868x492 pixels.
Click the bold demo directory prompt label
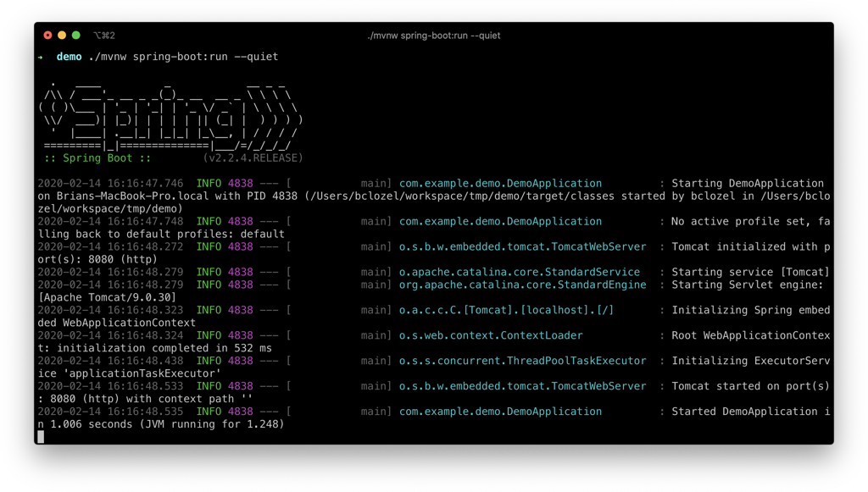pos(69,57)
